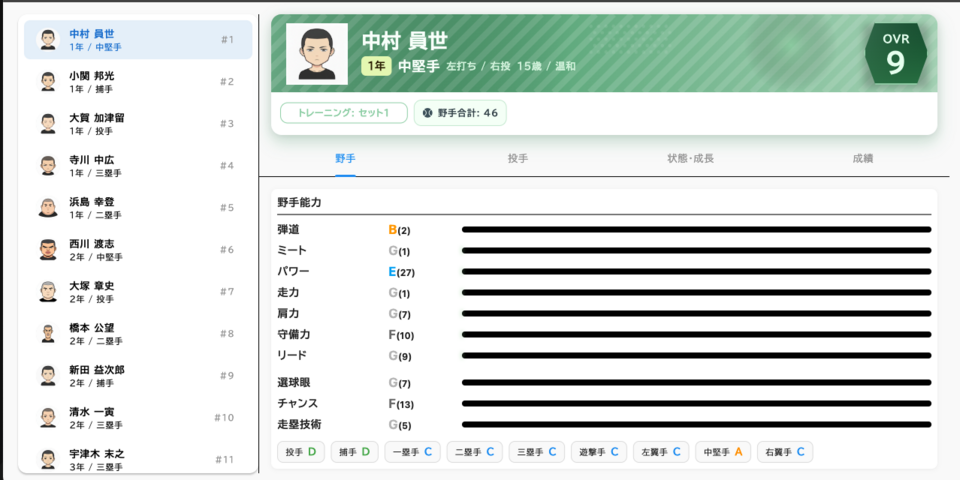This screenshot has height=480, width=960.
Task: Click the baseball icon beside 野手合計
Action: pyautogui.click(x=428, y=113)
